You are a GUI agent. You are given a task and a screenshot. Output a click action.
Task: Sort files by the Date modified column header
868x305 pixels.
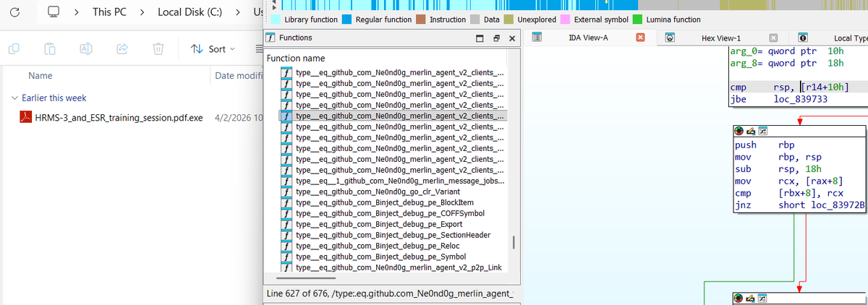click(239, 75)
